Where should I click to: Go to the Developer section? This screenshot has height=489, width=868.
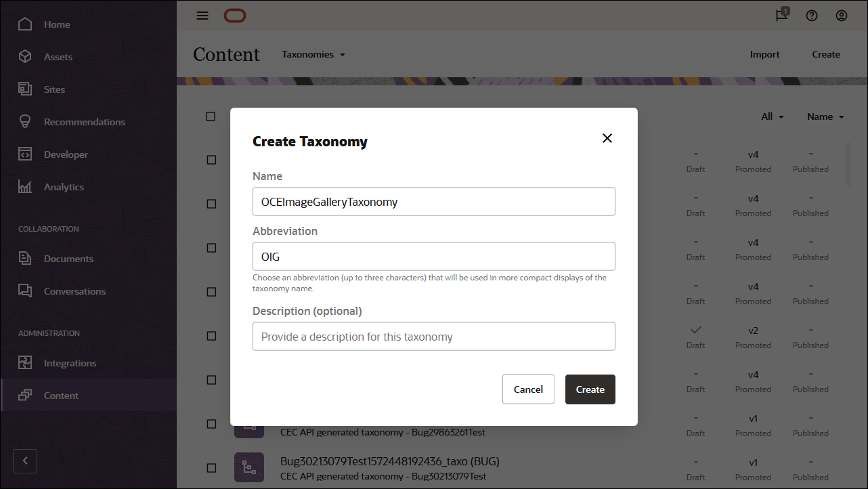pos(66,154)
